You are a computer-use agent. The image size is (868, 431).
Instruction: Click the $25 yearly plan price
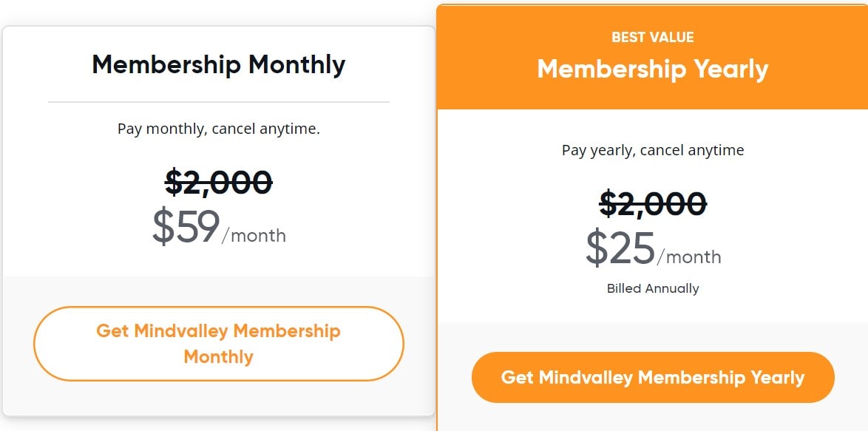coord(620,248)
